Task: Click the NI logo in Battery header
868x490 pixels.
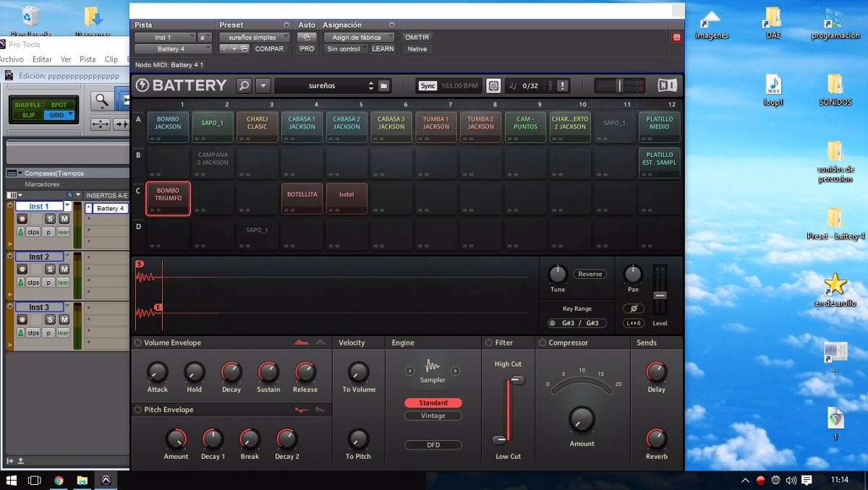Action: tap(668, 85)
